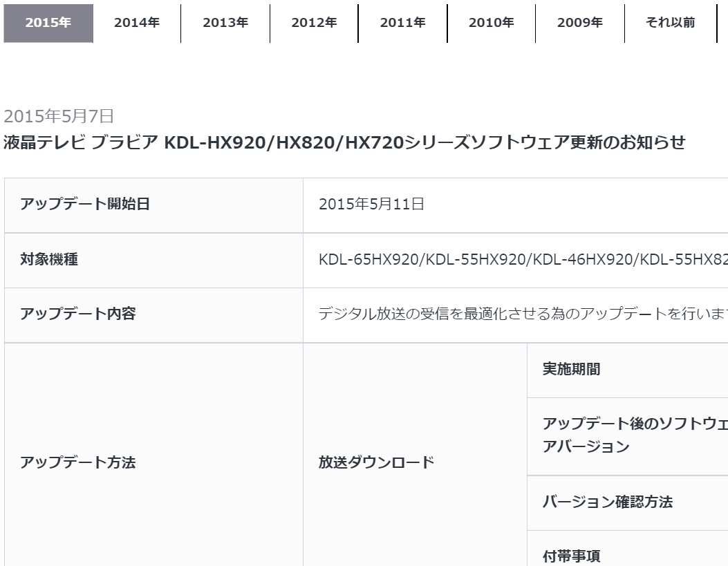
Task: Click the 対象機種 row label
Action: coord(49,259)
